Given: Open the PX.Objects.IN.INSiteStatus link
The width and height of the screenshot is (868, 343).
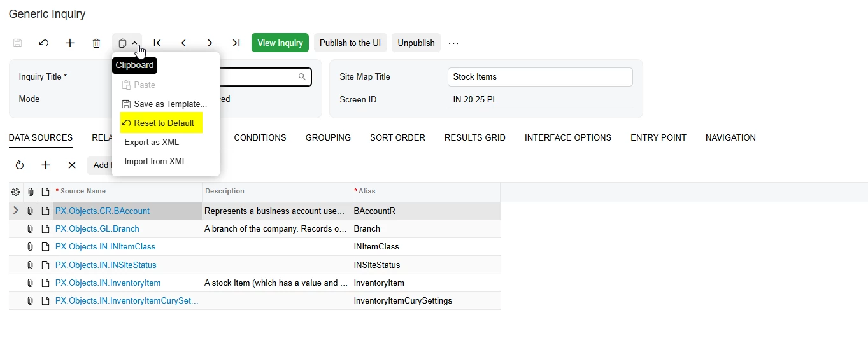Looking at the screenshot, I should click(x=106, y=265).
